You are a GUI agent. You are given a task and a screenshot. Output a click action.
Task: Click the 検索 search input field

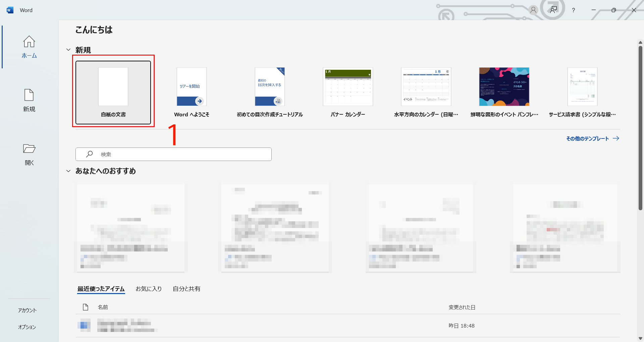(173, 154)
